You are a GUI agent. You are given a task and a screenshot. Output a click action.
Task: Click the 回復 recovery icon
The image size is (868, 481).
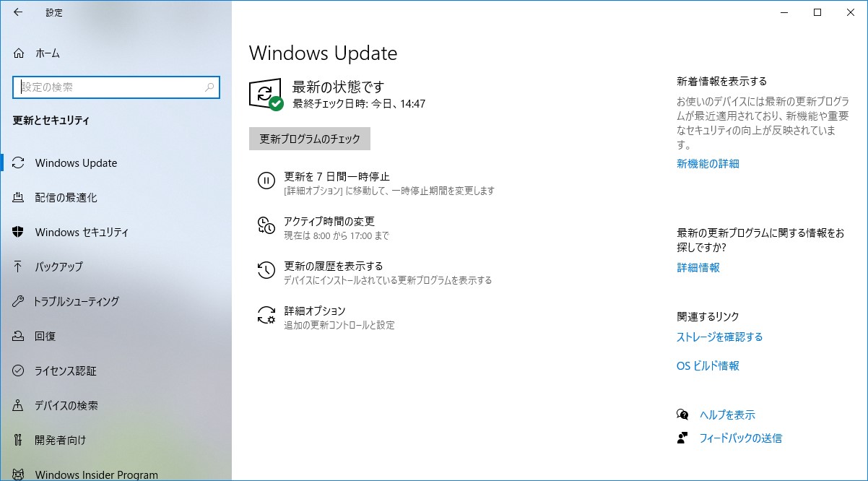19,336
